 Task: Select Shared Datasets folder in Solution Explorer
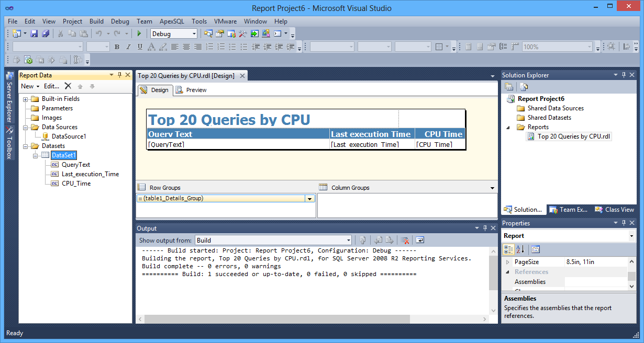549,118
